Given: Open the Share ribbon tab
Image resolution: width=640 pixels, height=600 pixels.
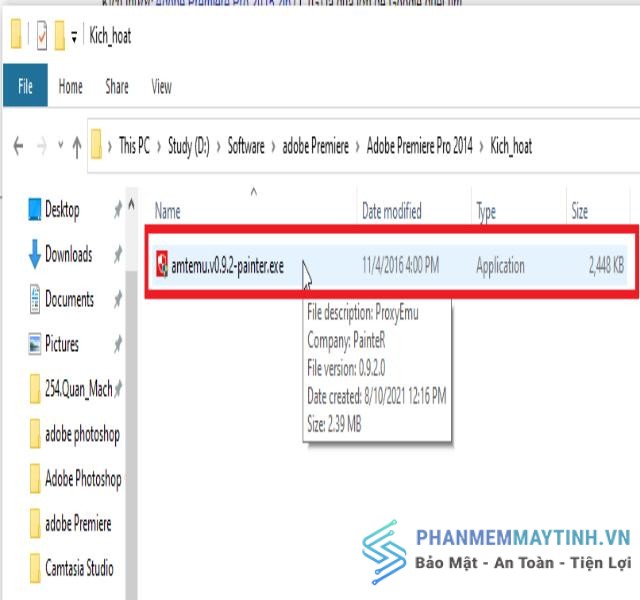Looking at the screenshot, I should coord(117,87).
